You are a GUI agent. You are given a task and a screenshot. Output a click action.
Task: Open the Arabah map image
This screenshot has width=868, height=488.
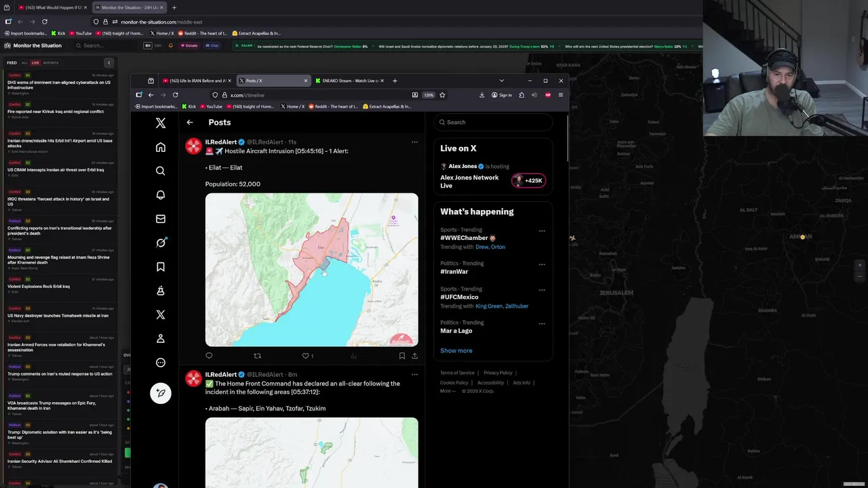312,452
